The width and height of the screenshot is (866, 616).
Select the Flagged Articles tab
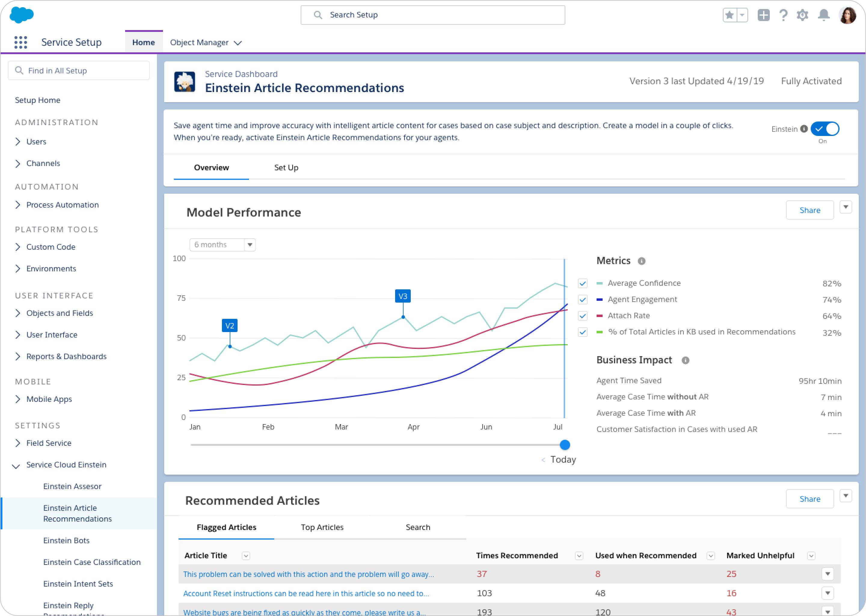pyautogui.click(x=226, y=527)
